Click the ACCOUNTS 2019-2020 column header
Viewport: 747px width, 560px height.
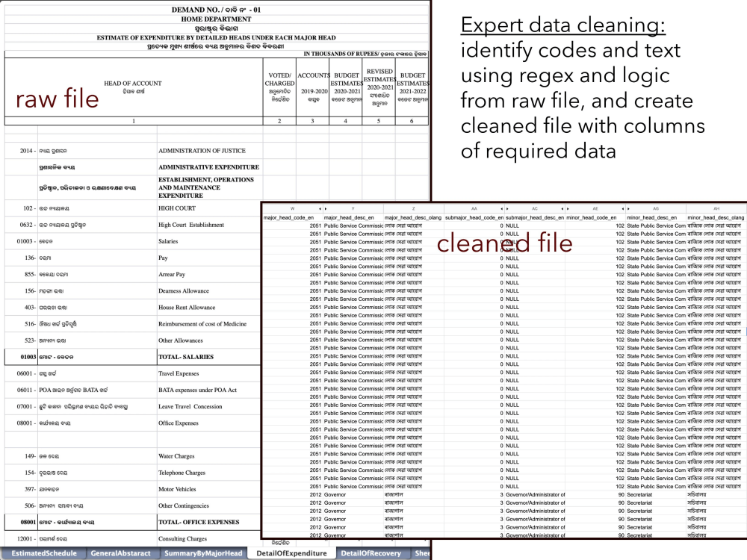tap(312, 87)
